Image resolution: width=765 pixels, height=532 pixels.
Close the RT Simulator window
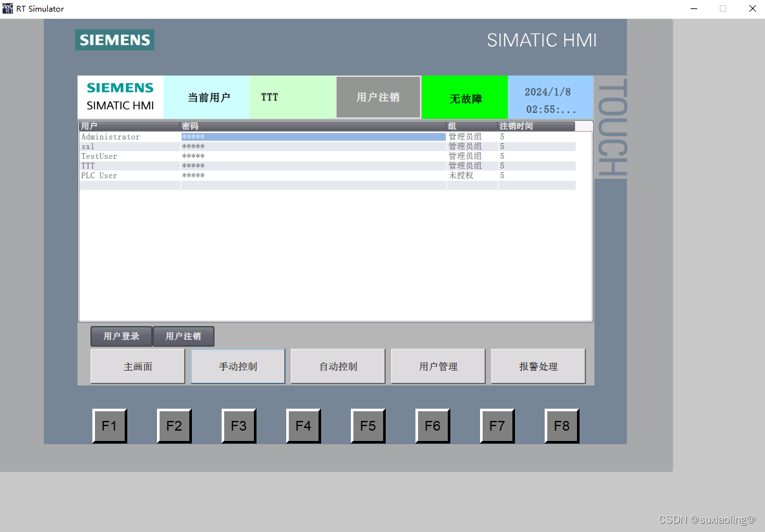752,8
